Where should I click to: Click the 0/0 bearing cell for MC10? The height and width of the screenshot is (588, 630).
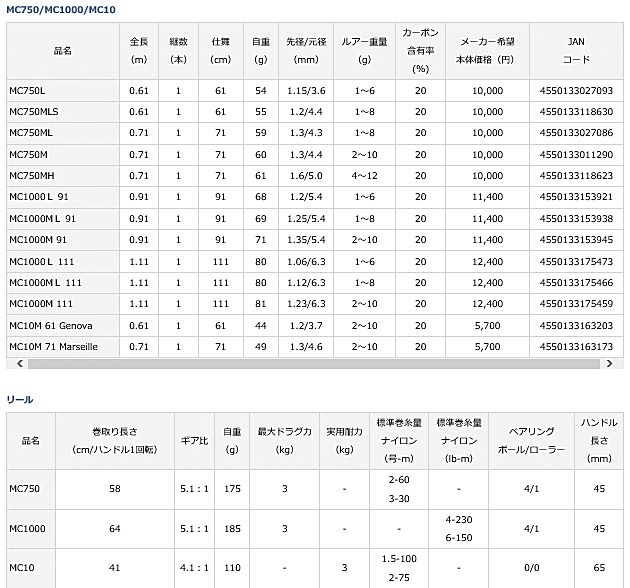coord(532,568)
